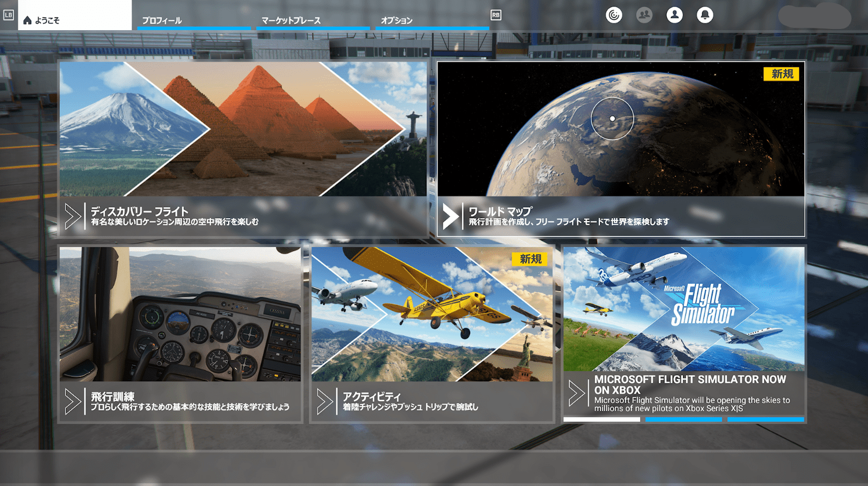Select the second blue news carousel indicator
The image size is (868, 486).
click(x=684, y=419)
